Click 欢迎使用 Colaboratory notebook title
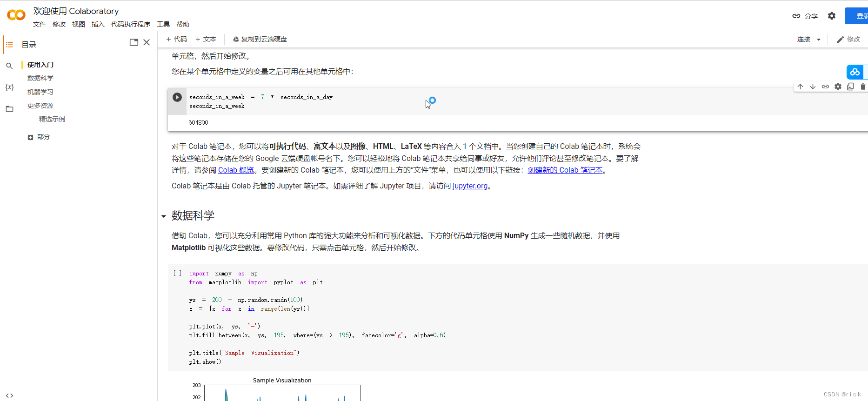 (76, 11)
